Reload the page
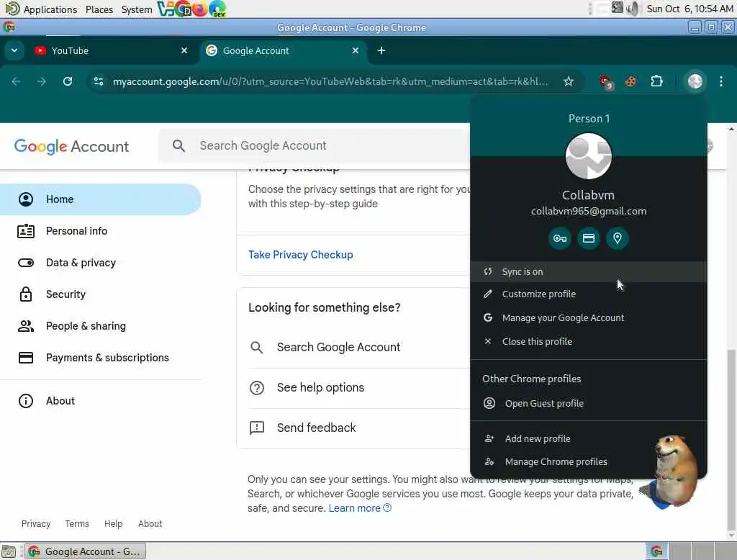This screenshot has height=560, width=737. click(68, 81)
